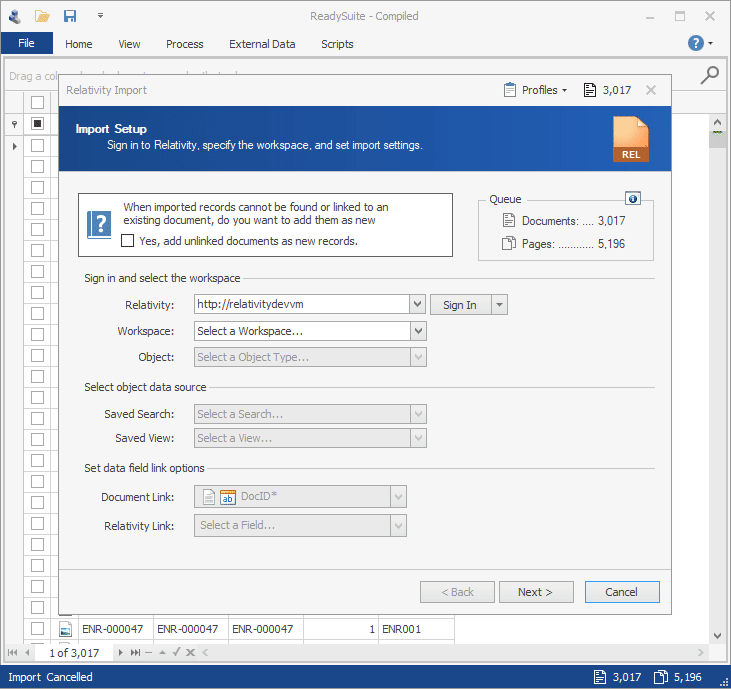Click the Next button
The image size is (731, 689).
point(536,592)
